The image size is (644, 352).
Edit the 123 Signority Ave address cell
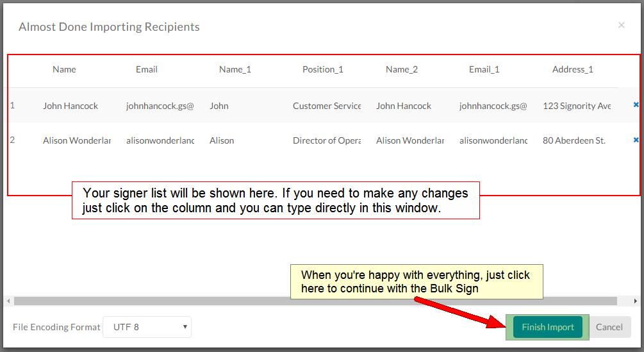[577, 106]
